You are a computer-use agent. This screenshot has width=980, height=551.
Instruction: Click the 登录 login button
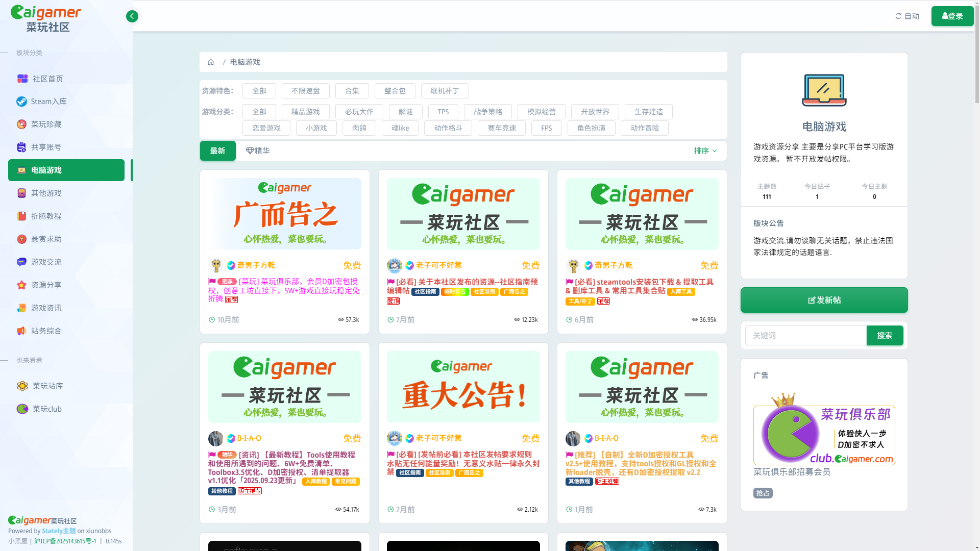click(952, 16)
